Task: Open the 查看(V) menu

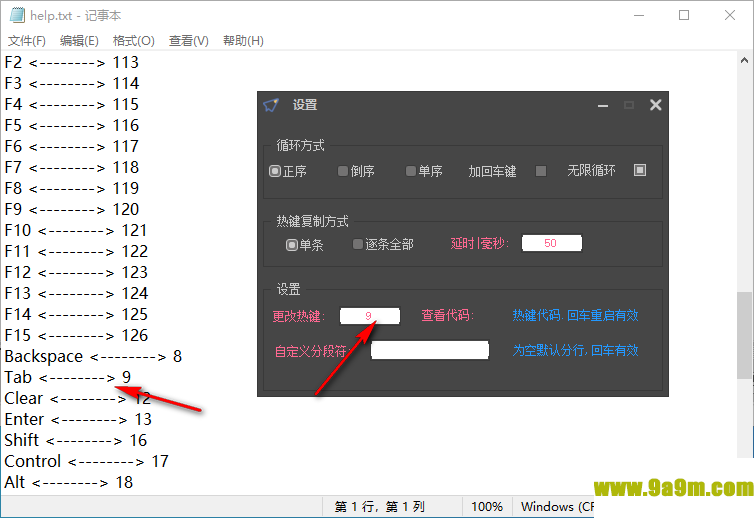Action: 188,41
